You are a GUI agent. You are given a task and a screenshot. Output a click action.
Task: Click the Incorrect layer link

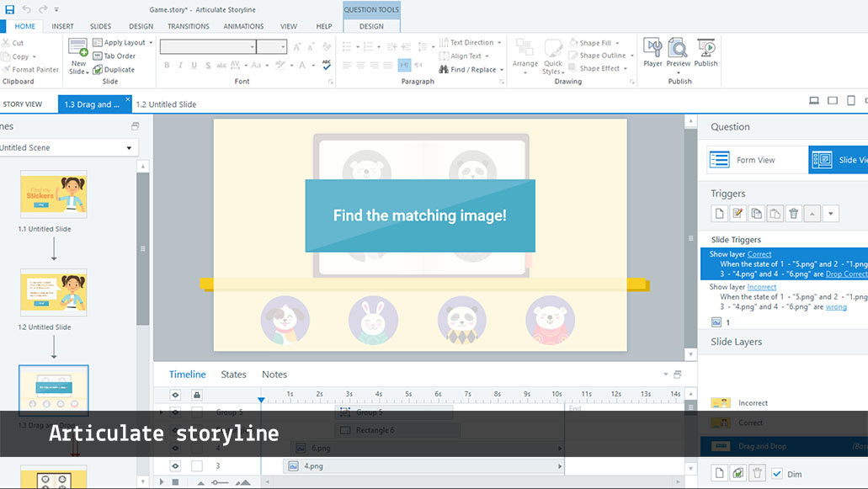(761, 287)
